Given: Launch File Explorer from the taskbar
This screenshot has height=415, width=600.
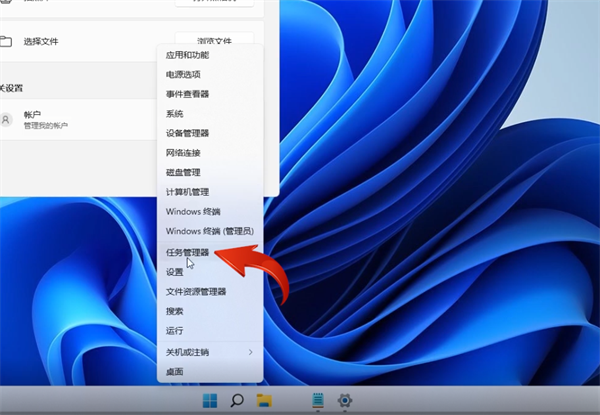Looking at the screenshot, I should [x=264, y=400].
